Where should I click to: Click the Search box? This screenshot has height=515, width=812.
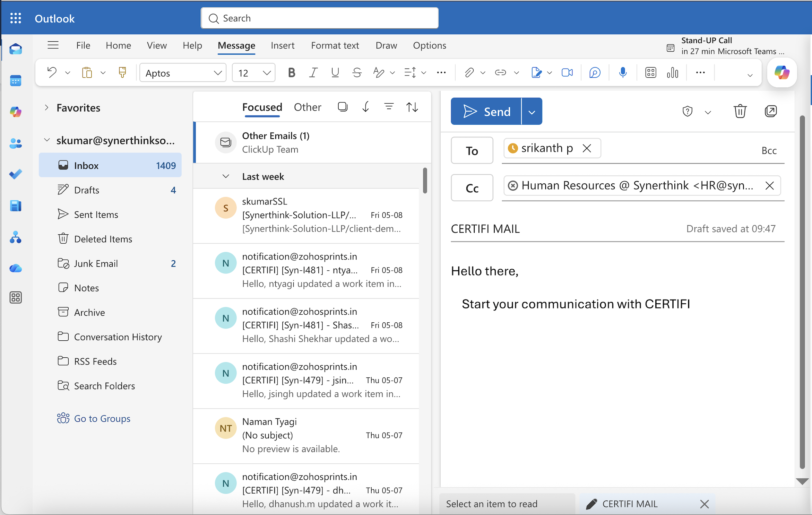(x=319, y=18)
